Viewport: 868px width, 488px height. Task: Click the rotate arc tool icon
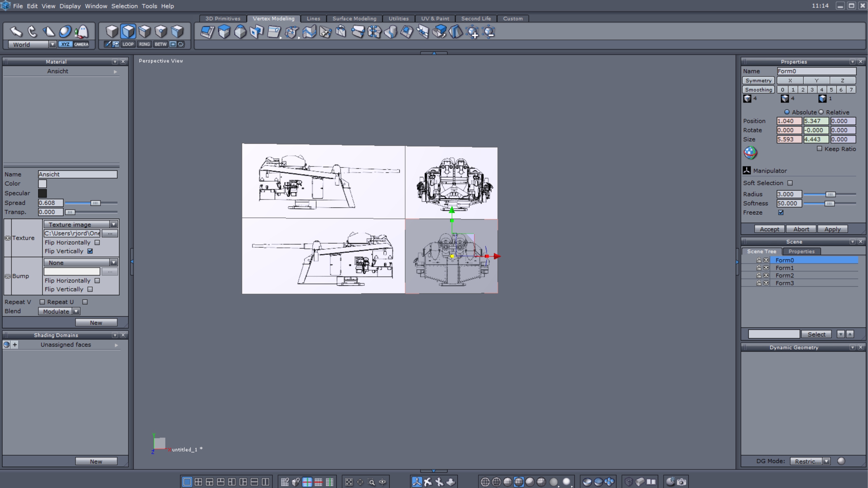coord(32,32)
